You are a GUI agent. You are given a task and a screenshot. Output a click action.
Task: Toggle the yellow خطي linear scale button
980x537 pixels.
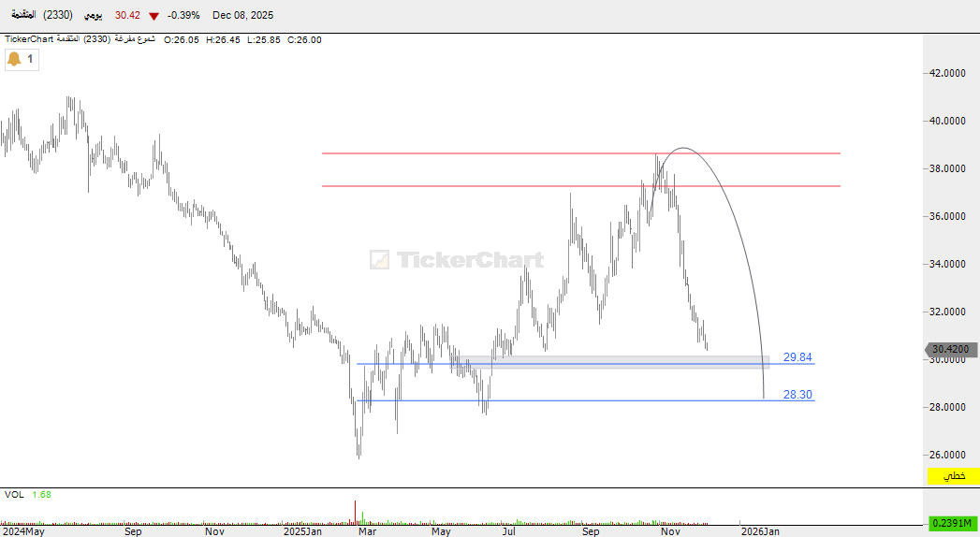click(x=953, y=476)
